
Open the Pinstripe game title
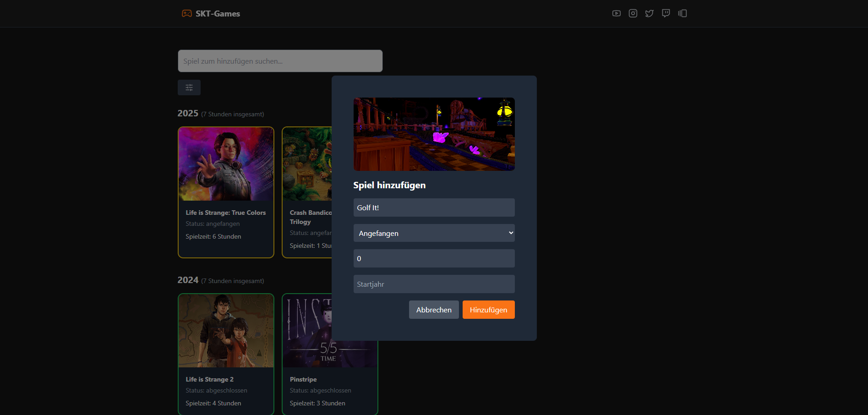point(303,379)
